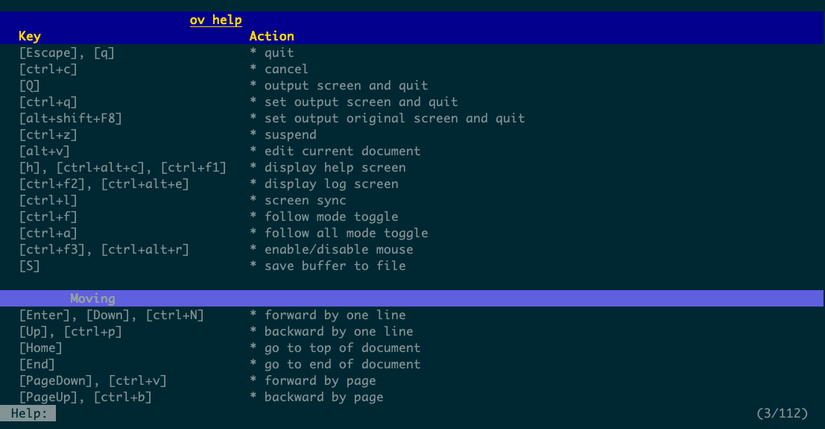
Task: Click the '[alt+shift+F8]' key binding
Action: pos(71,118)
